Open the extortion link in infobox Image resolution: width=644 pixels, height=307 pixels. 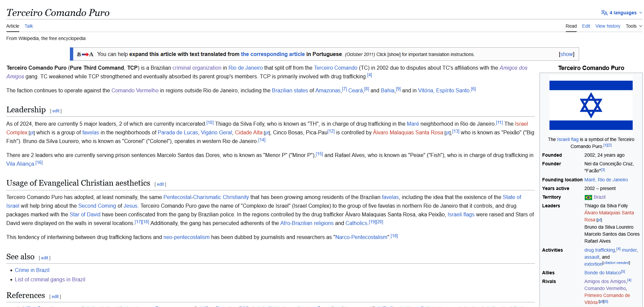point(593,264)
